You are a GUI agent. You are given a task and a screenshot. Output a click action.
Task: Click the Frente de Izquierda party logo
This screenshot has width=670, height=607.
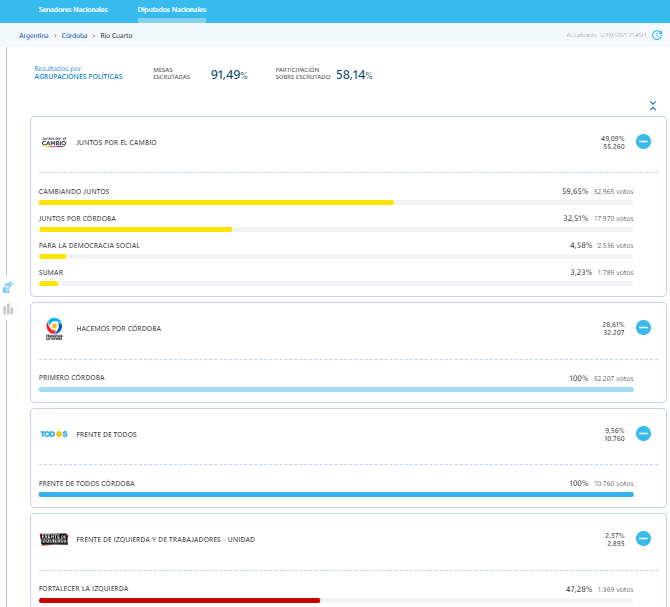tap(54, 539)
